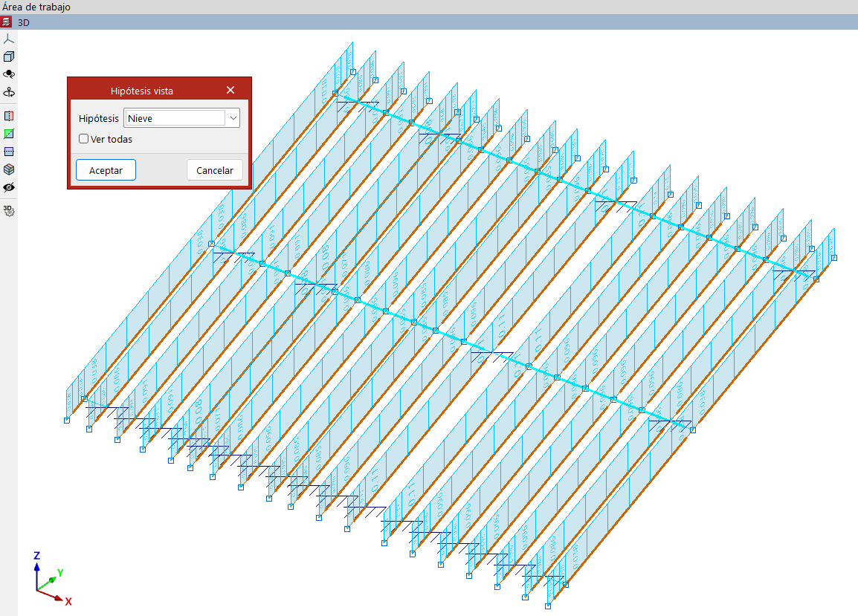Open the colored stacked layers icon
The width and height of the screenshot is (858, 616).
point(9,169)
